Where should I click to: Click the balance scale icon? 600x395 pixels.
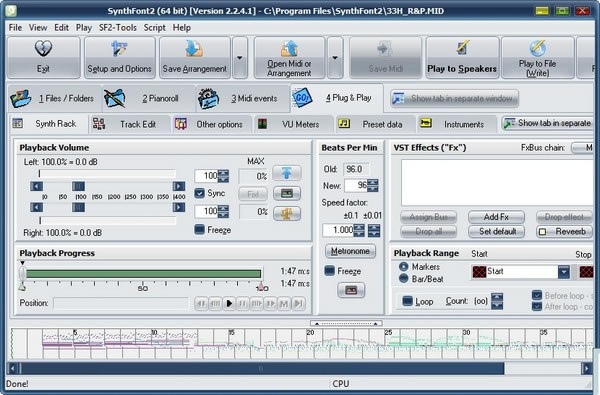pos(287,214)
